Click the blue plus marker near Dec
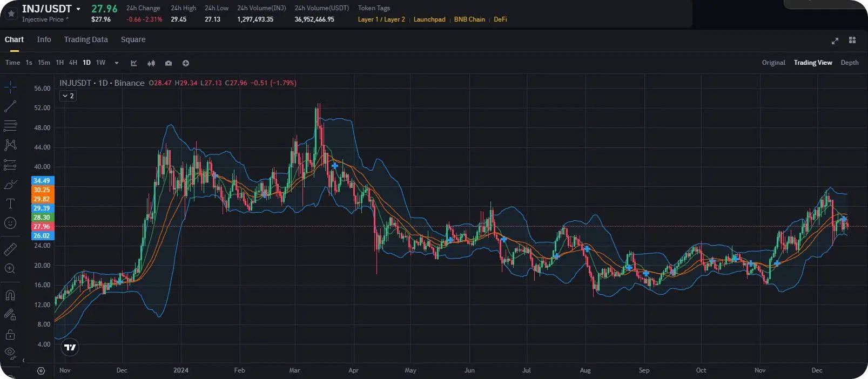 point(844,219)
